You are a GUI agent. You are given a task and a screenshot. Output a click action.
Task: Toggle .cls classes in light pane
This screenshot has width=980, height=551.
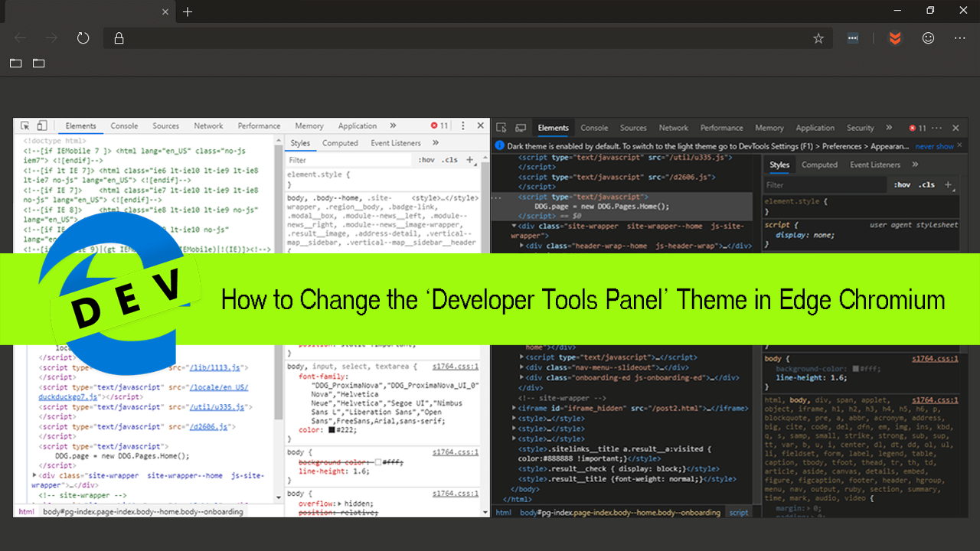pos(450,160)
